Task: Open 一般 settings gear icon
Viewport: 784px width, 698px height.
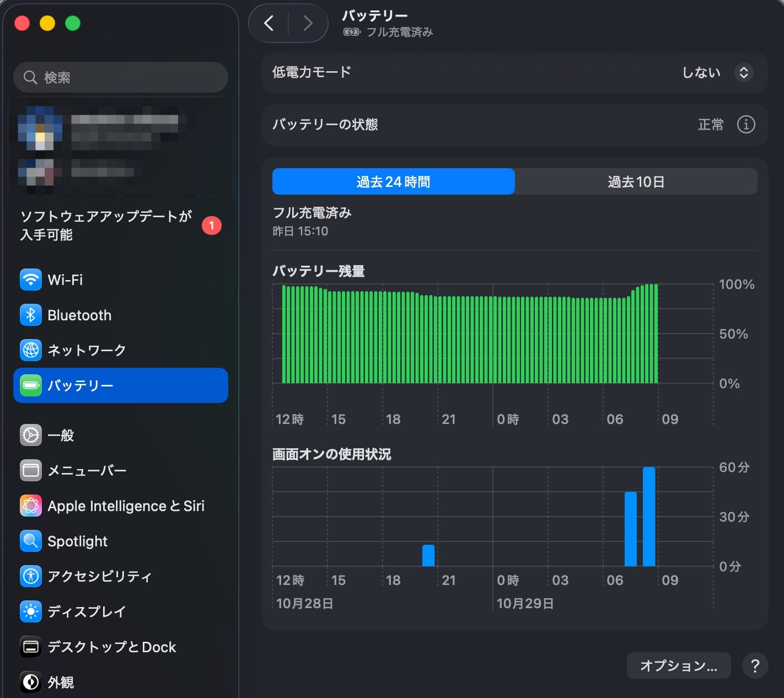Action: [31, 435]
